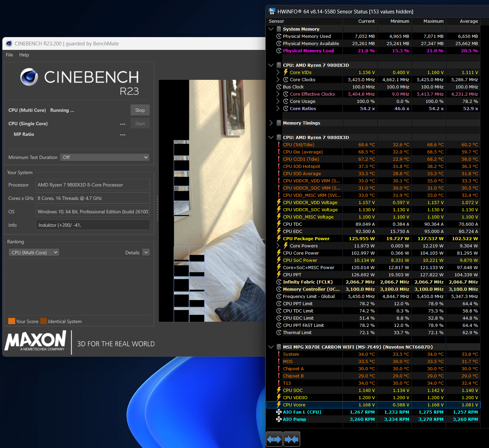
Task: Click the expand-columns arrows button in HWiNFO
Action: click(x=274, y=439)
